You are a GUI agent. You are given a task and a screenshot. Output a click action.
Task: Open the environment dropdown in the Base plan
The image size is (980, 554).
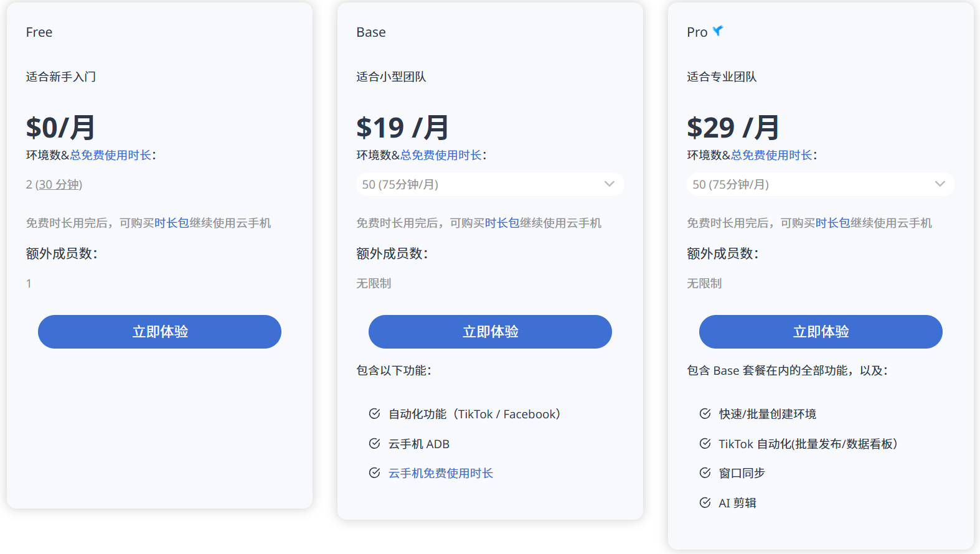click(x=489, y=184)
